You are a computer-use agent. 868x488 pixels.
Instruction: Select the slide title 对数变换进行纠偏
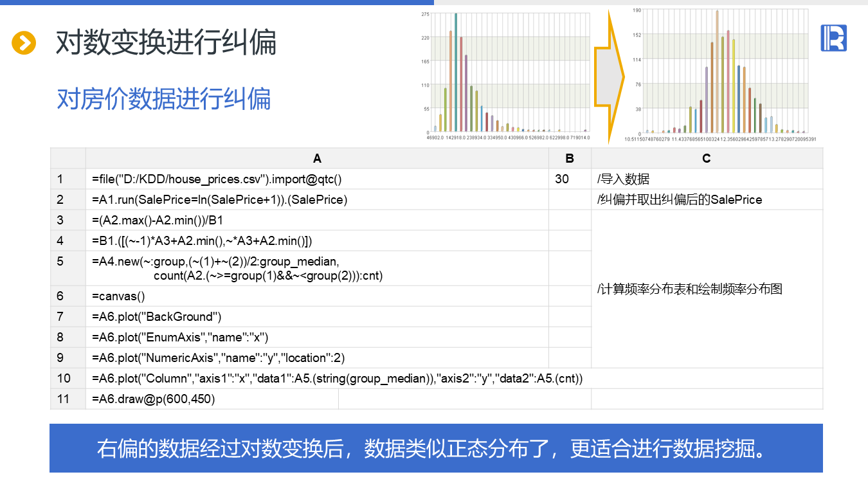click(x=166, y=43)
